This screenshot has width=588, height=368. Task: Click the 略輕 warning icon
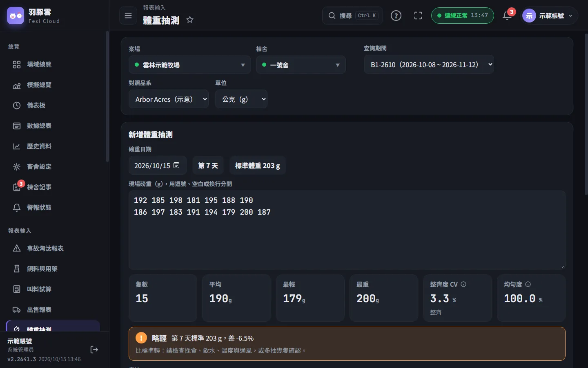141,338
